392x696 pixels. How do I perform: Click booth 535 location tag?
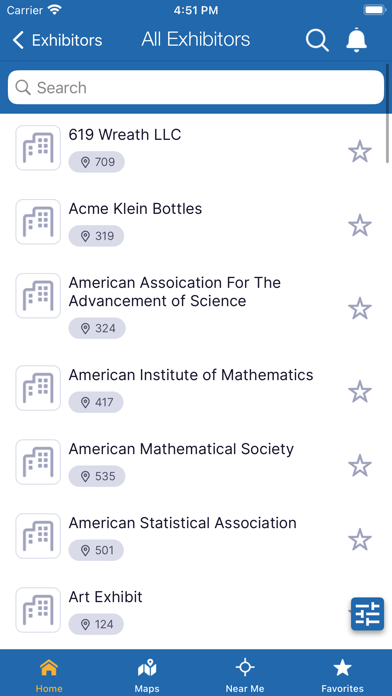(97, 476)
